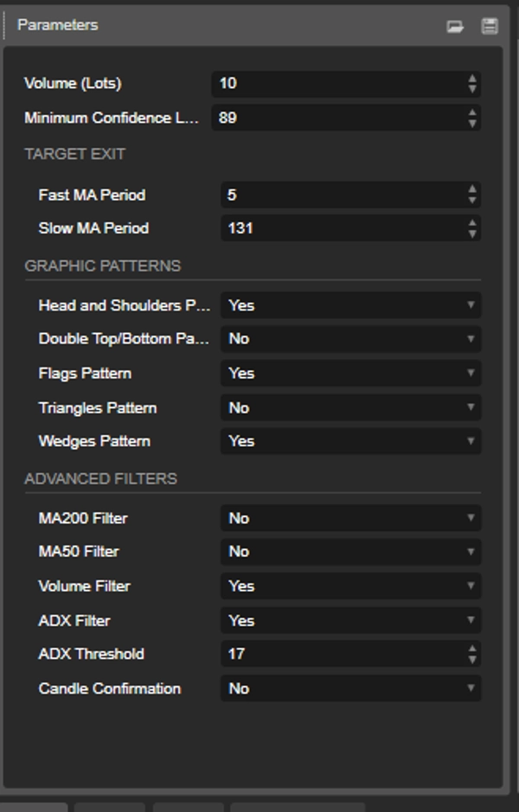The width and height of the screenshot is (519, 812).
Task: Expand the Candle Confirmation dropdown
Action: (x=350, y=688)
